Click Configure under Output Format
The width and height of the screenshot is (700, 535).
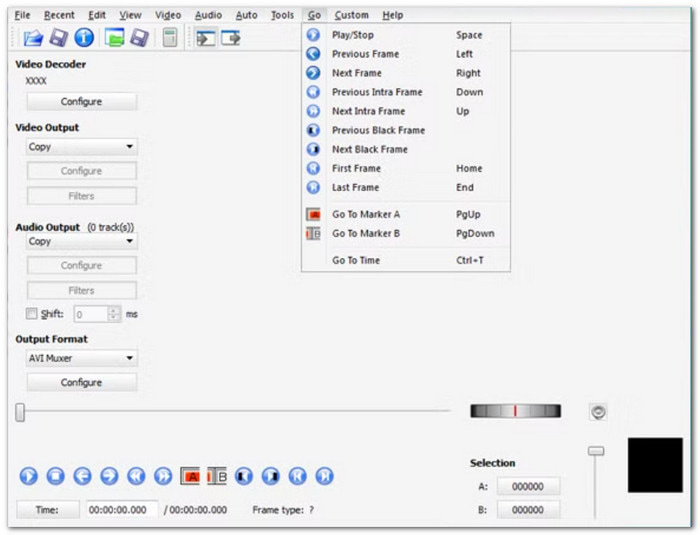82,383
